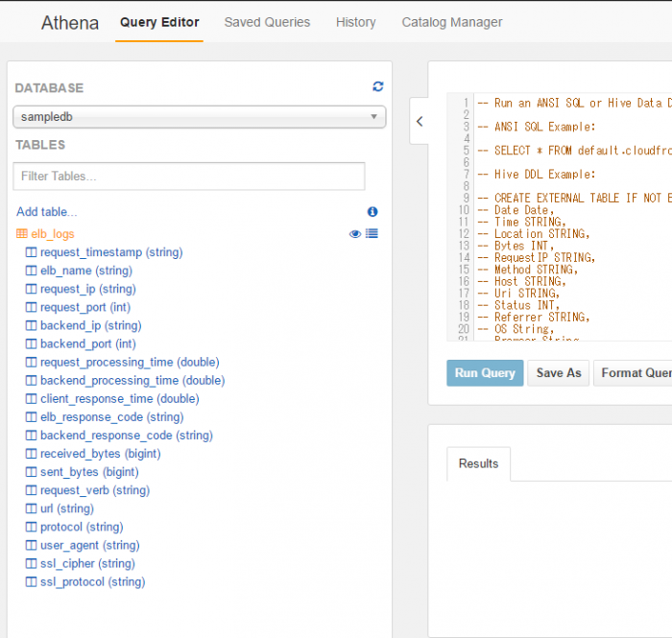Open the Saved Queries tab
The image size is (672, 638).
tap(267, 22)
